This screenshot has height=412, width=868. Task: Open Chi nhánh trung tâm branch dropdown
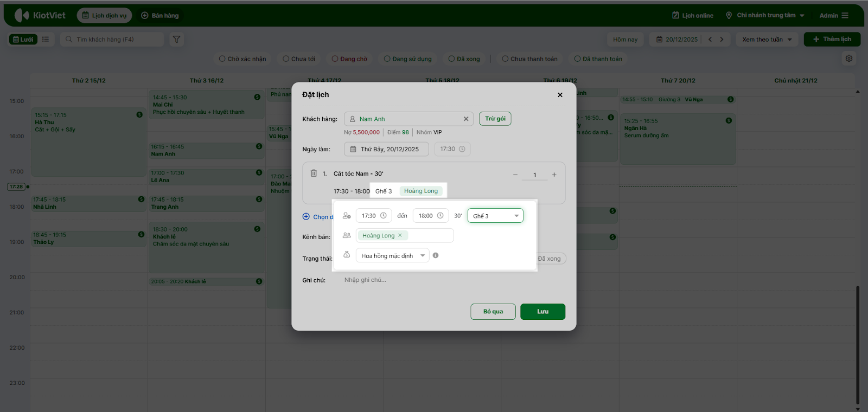coord(765,15)
